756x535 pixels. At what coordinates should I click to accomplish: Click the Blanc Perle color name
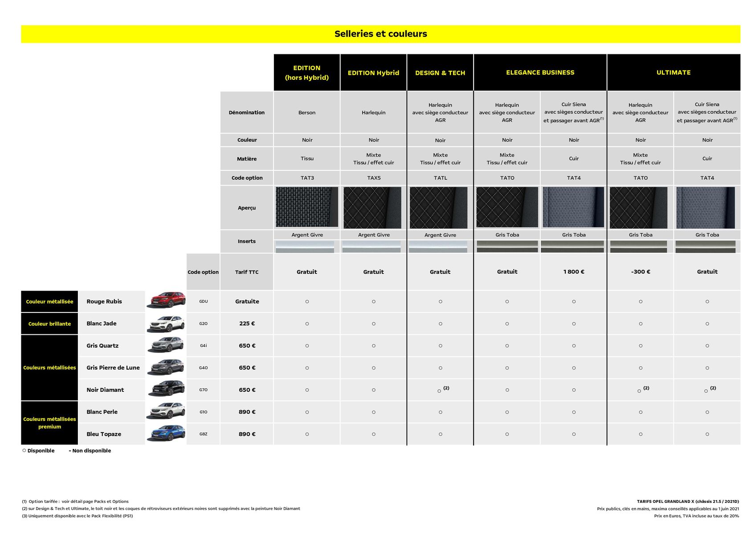point(102,412)
